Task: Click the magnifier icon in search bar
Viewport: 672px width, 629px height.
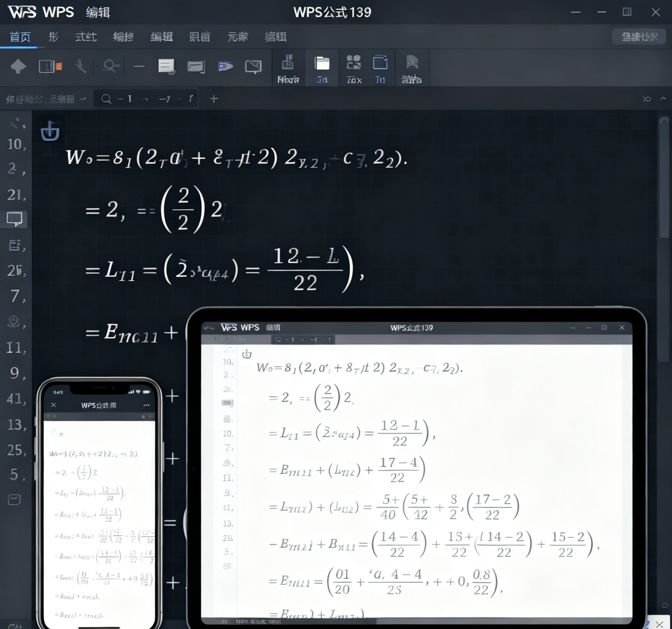Action: click(106, 98)
